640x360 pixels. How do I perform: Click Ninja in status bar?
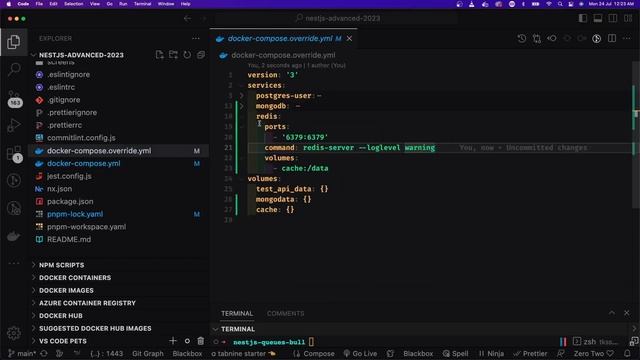point(491,353)
